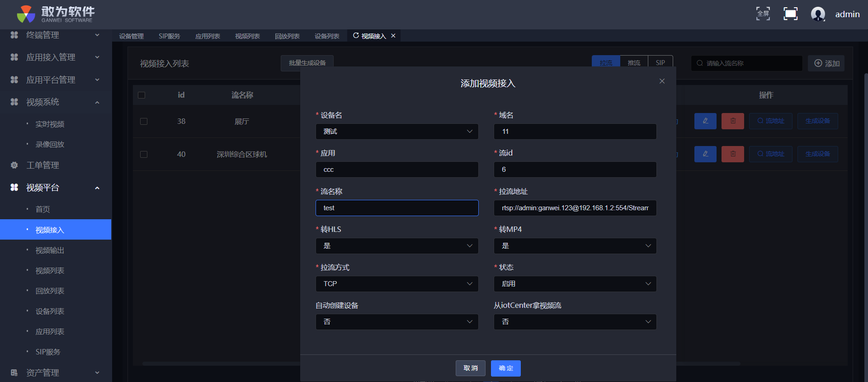Click the admin user avatar icon
The width and height of the screenshot is (868, 382).
pos(818,14)
